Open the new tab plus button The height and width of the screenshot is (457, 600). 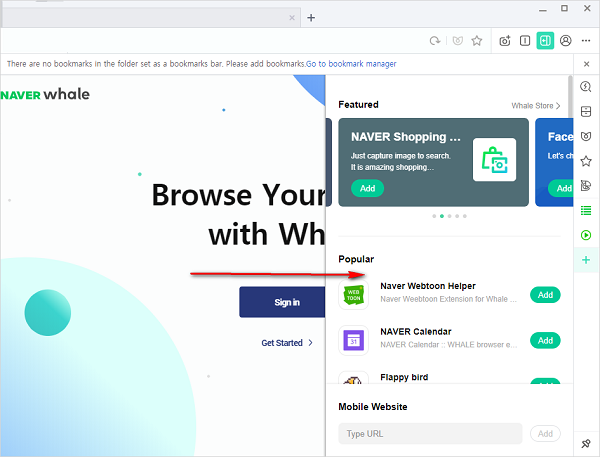(x=311, y=17)
